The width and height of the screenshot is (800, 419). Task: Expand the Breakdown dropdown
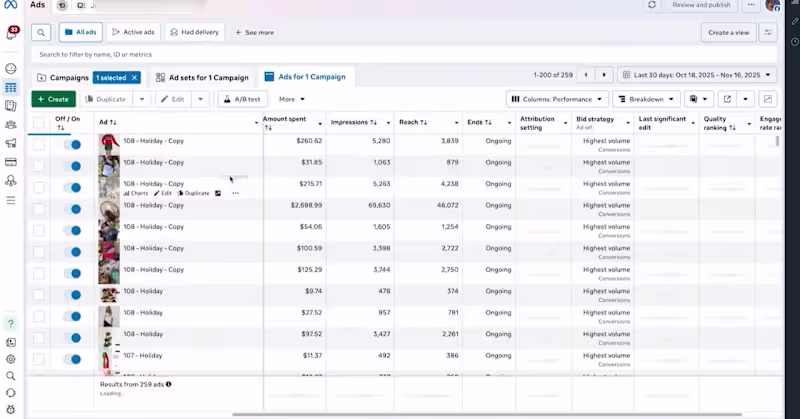click(646, 99)
